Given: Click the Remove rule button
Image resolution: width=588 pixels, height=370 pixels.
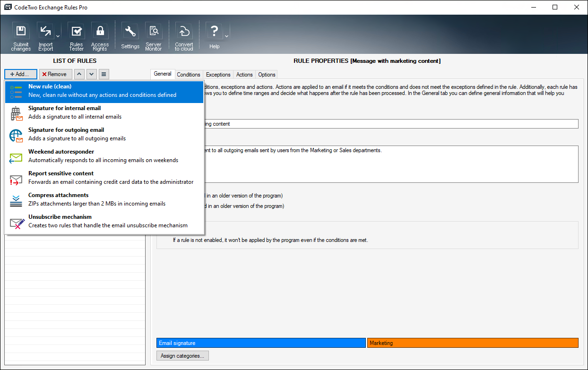Looking at the screenshot, I should coord(56,74).
